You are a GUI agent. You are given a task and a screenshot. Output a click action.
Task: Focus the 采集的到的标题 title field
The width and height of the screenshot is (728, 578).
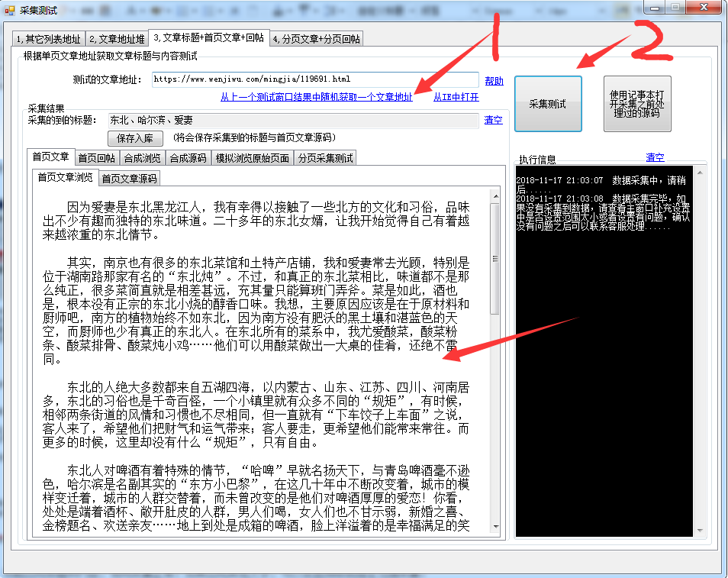pos(293,121)
